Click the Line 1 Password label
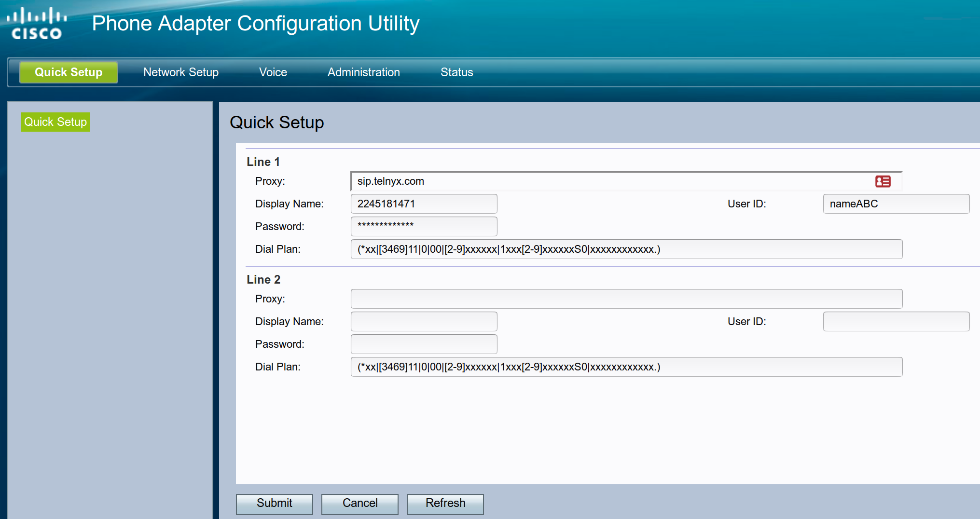The height and width of the screenshot is (519, 980). pos(280,227)
